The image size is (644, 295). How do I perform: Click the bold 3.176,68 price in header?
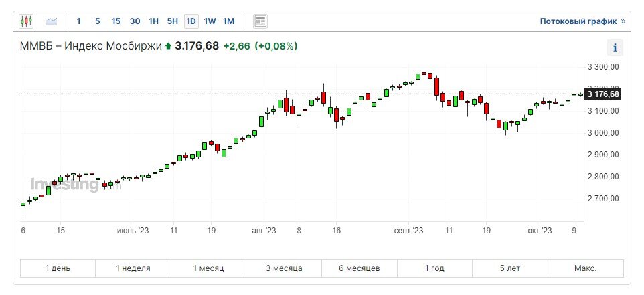pyautogui.click(x=197, y=46)
